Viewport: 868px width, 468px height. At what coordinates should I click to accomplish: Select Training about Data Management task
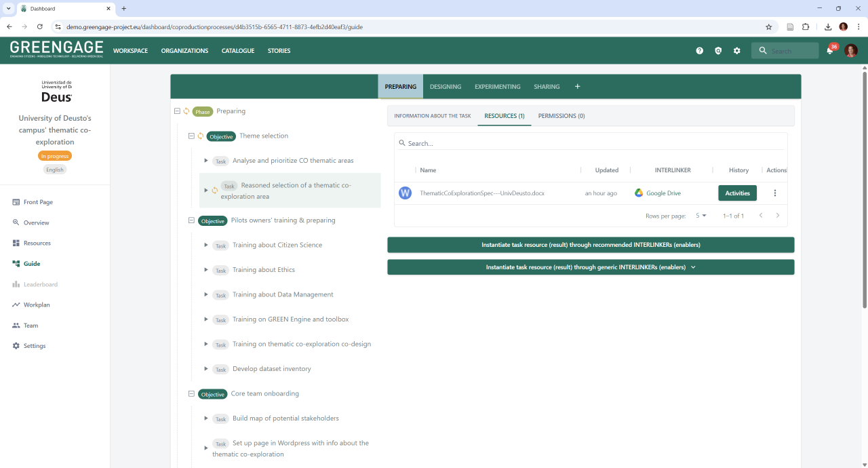point(283,294)
